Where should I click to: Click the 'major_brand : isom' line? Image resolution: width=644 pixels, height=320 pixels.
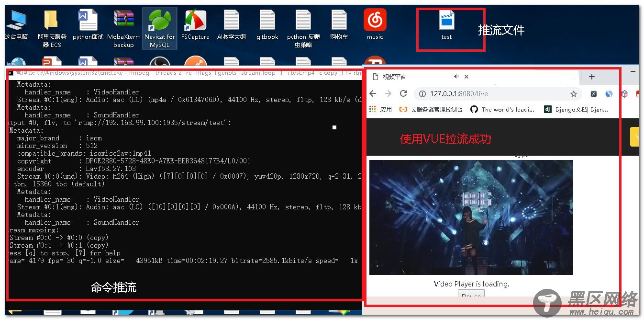59,138
